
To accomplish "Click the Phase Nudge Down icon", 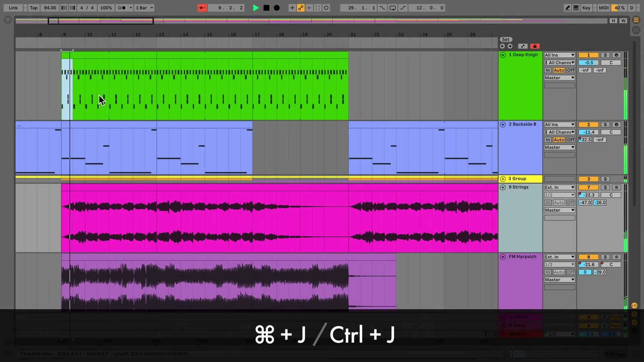I will [x=64, y=8].
